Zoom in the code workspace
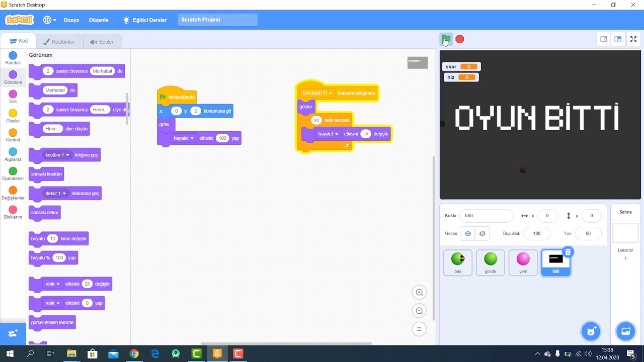The height and width of the screenshot is (362, 644). click(419, 293)
